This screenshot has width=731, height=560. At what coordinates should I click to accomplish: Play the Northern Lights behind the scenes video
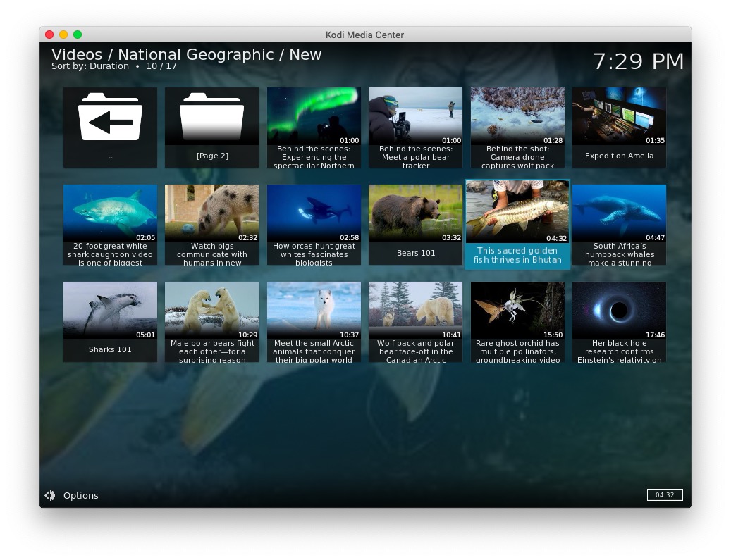point(314,118)
